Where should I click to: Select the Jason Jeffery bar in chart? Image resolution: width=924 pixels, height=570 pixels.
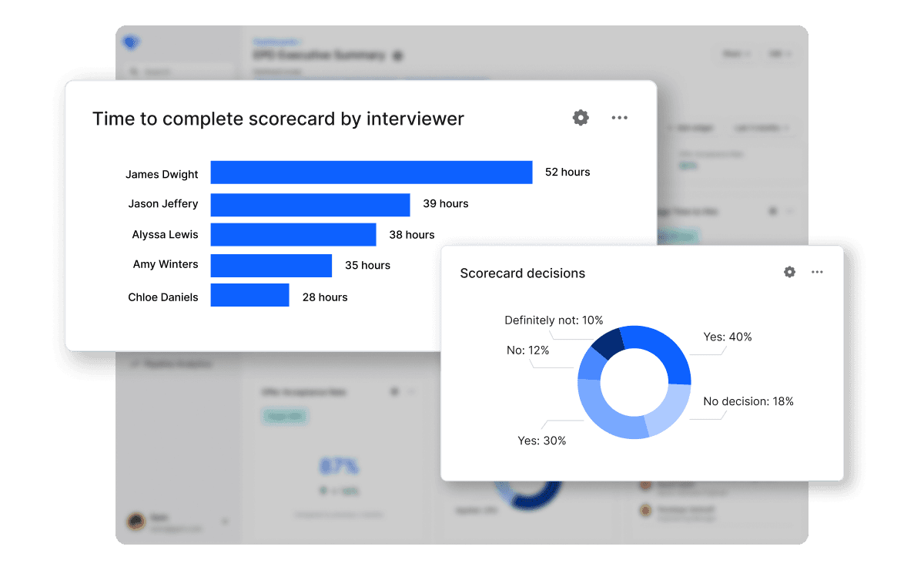[310, 204]
